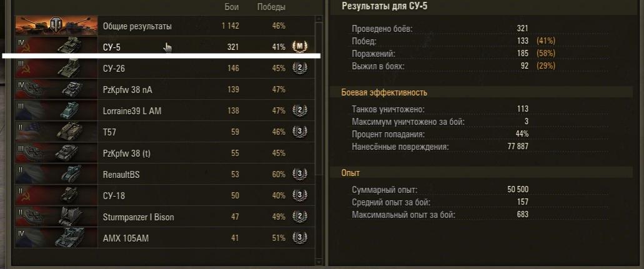Sort the list by the Бои column

pyautogui.click(x=230, y=7)
